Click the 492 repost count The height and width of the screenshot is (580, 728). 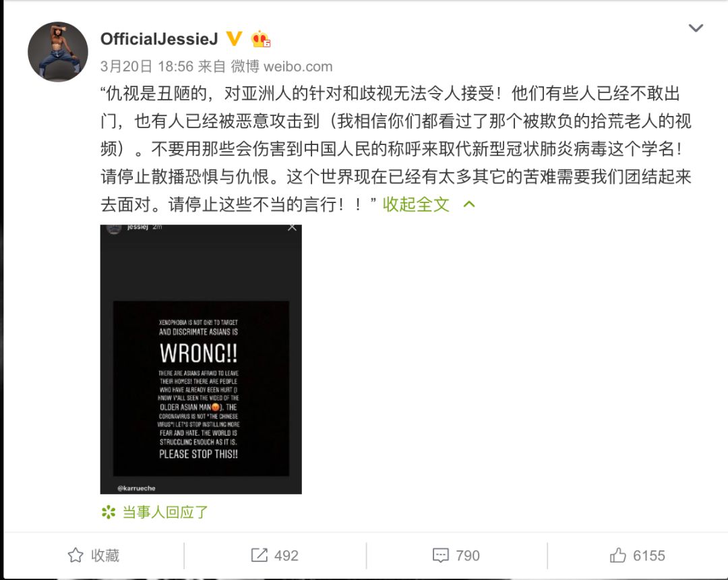click(286, 556)
